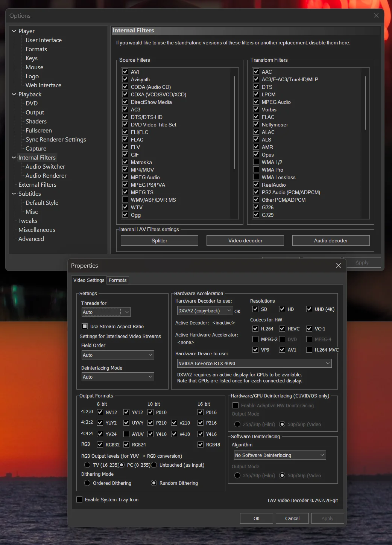Toggle the Use Stream Aspect Ratio checkbox
The width and height of the screenshot is (392, 545).
85,326
